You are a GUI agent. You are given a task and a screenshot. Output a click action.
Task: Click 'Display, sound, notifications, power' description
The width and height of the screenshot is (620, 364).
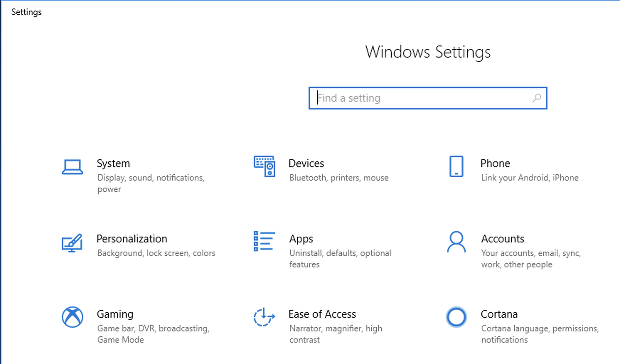[x=151, y=183]
